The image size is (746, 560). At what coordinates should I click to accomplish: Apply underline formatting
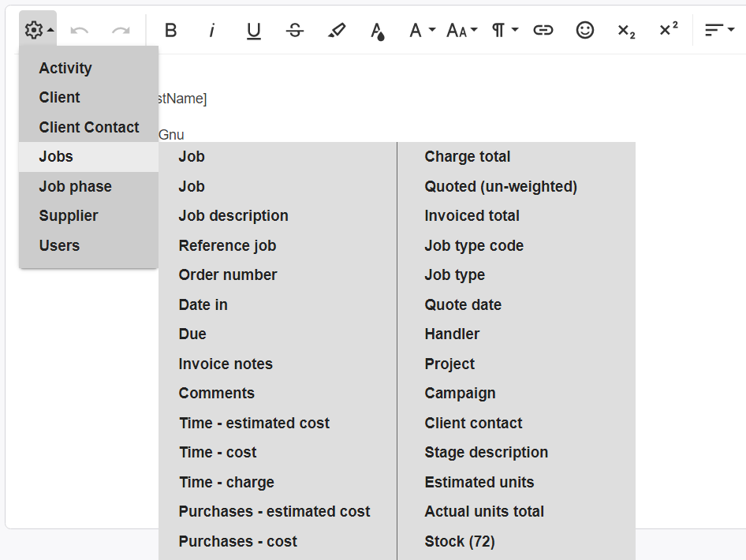[253, 30]
